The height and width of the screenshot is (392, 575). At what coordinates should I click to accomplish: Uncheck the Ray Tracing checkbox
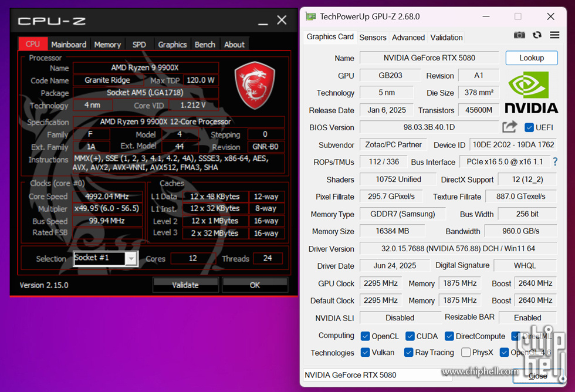coord(408,352)
